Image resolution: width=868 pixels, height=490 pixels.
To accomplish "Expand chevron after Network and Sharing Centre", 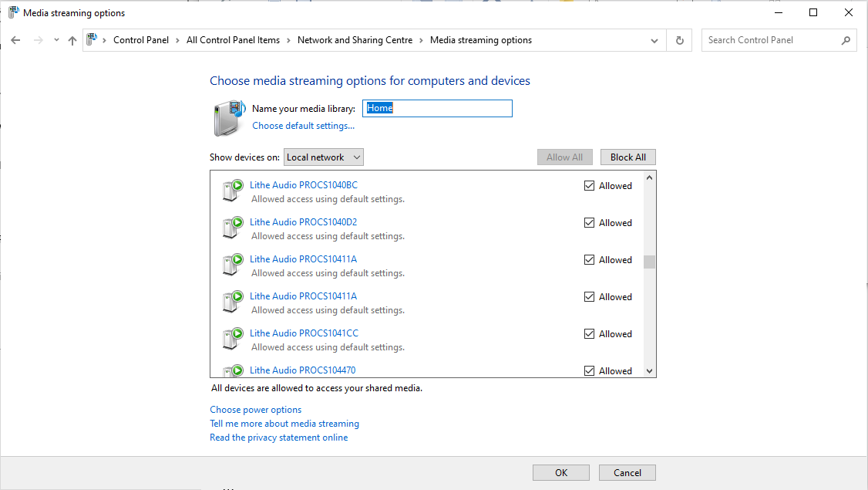I will point(421,40).
